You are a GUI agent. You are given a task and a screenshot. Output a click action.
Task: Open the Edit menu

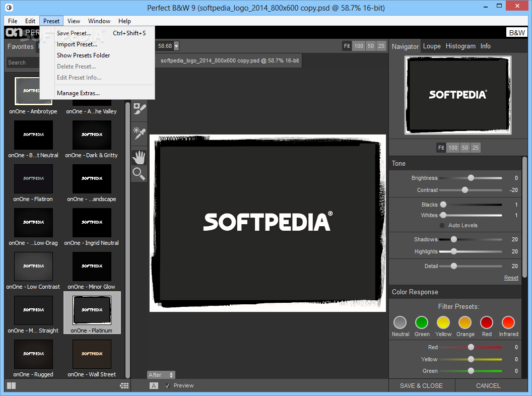click(30, 21)
